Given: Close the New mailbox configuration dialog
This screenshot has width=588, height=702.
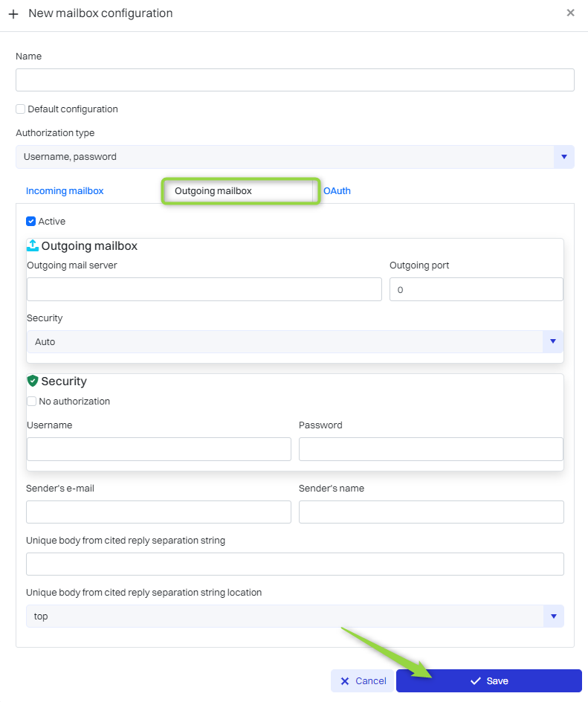Looking at the screenshot, I should pos(570,13).
